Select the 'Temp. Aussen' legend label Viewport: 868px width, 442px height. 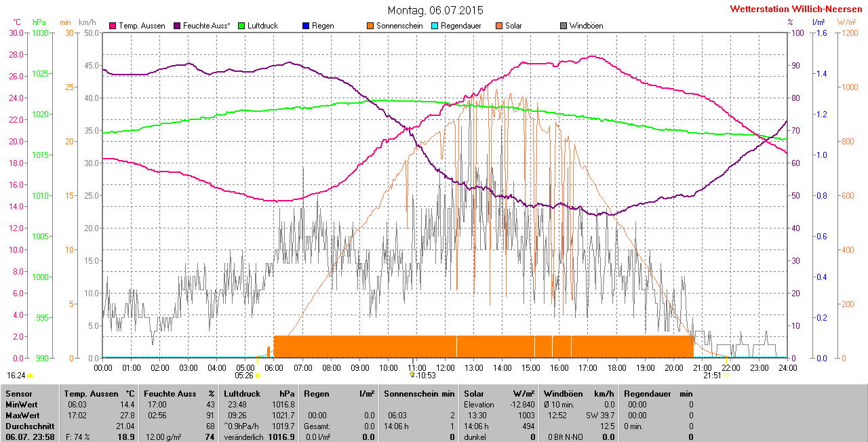[142, 26]
